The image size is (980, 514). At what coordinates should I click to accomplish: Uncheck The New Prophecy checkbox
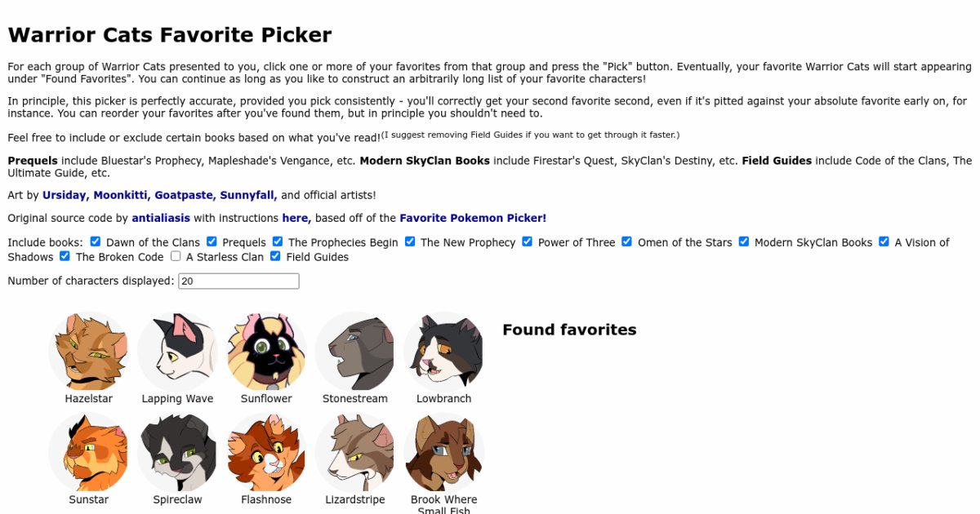point(410,241)
